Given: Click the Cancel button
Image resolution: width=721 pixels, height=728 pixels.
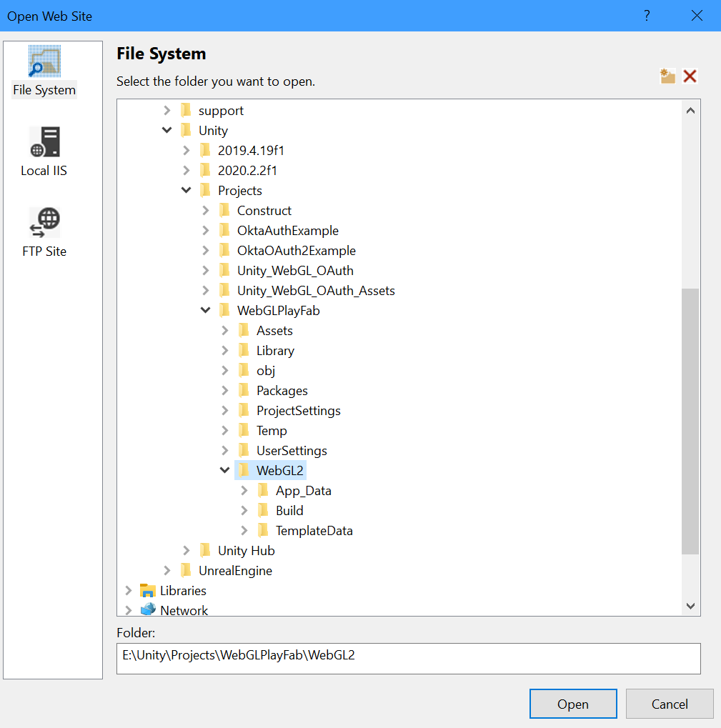Looking at the screenshot, I should point(670,704).
